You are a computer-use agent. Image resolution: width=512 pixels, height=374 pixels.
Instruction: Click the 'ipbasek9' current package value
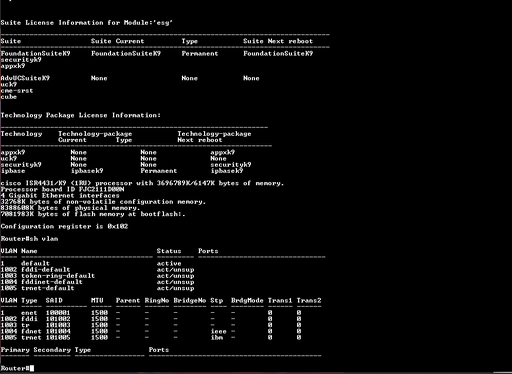[87, 171]
